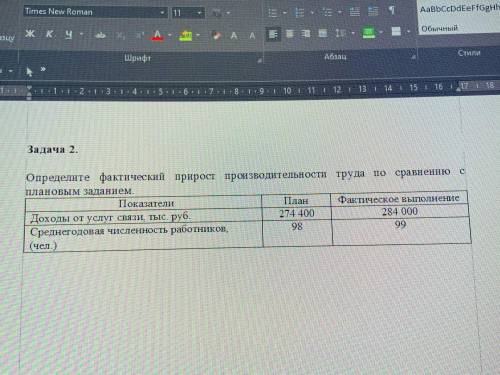Expand highlight color palette arrow
500x375 pixels.
(x=198, y=35)
